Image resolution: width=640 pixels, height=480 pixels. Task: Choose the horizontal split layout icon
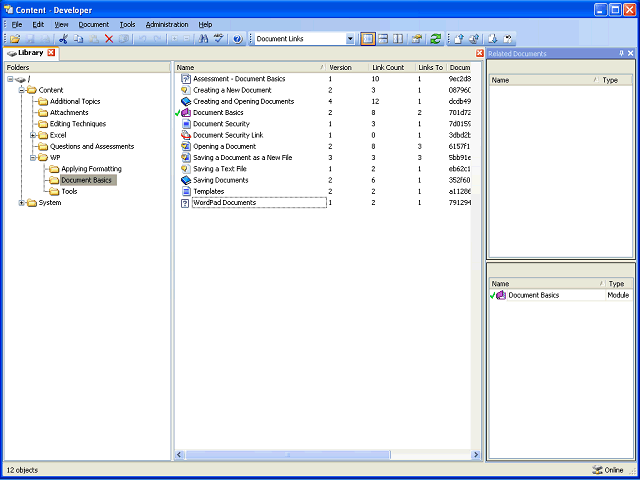pos(383,39)
